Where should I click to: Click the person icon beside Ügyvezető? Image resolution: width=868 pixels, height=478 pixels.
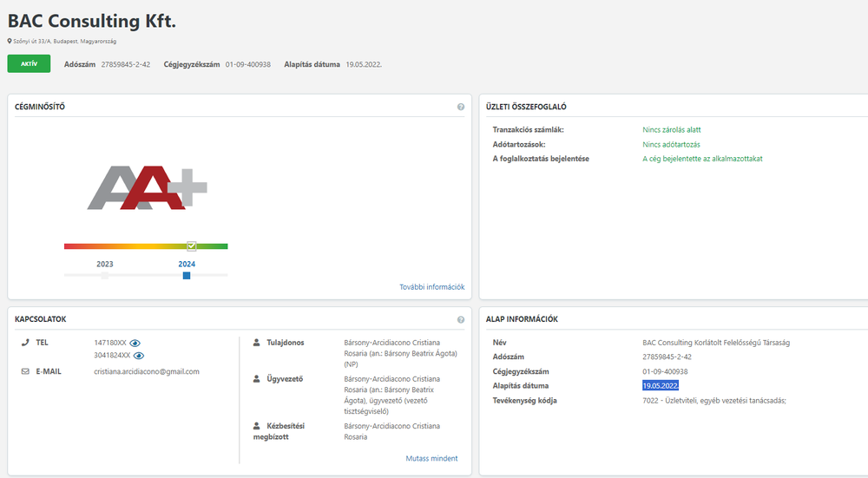point(256,379)
